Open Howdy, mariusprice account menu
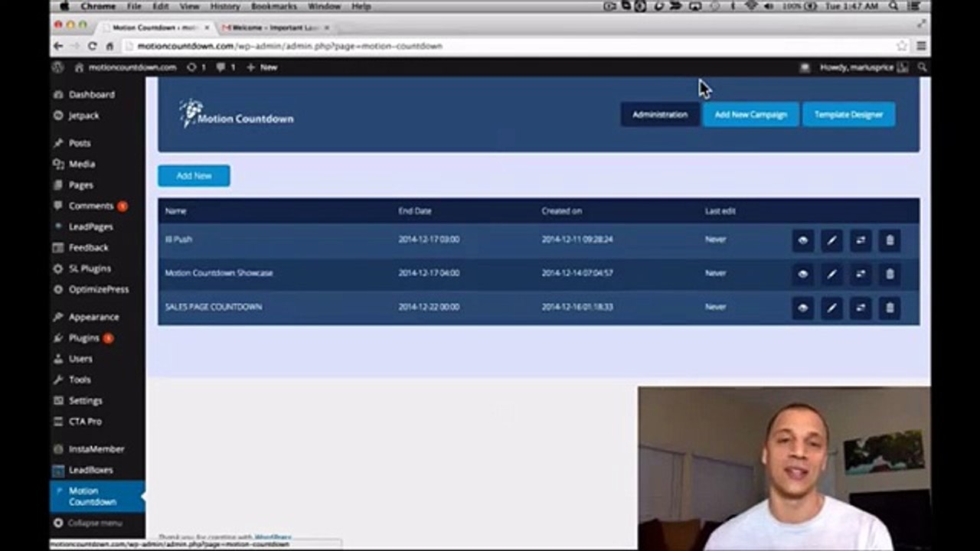 click(x=864, y=67)
